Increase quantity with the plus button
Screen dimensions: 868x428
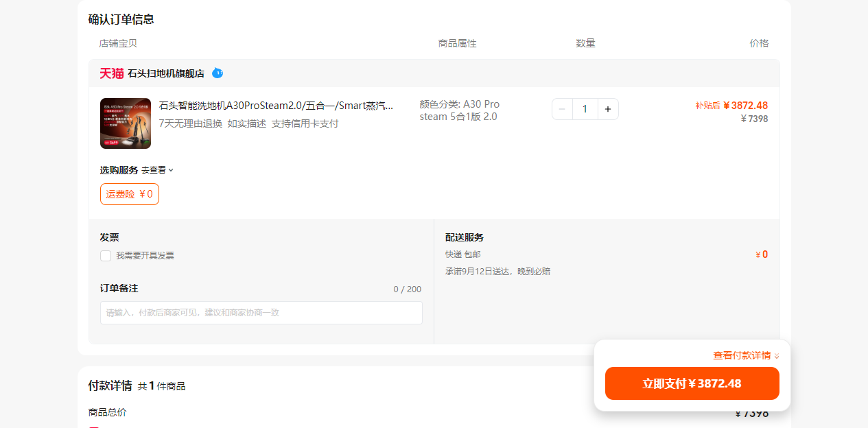[x=608, y=109]
